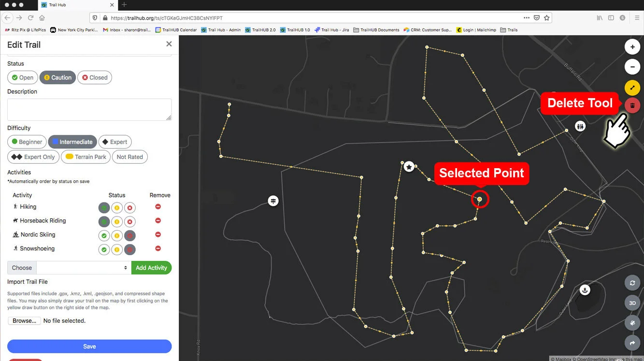Open the Choose activity dropdown

84,268
